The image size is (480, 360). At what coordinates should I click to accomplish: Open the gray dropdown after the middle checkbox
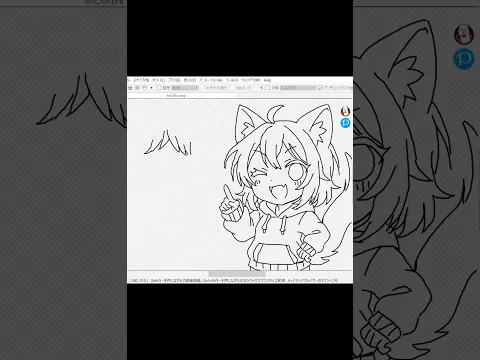click(298, 88)
